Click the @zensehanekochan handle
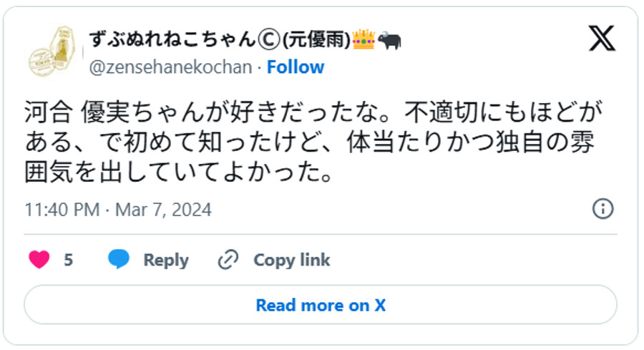The image size is (644, 350). click(170, 67)
